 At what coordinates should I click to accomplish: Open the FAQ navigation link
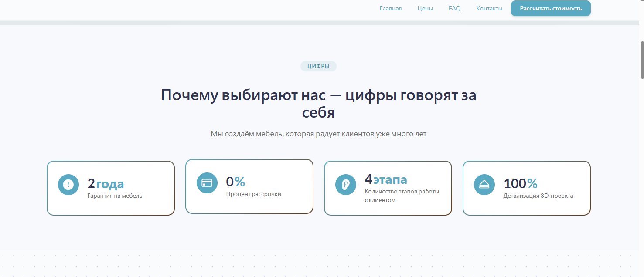pos(454,8)
